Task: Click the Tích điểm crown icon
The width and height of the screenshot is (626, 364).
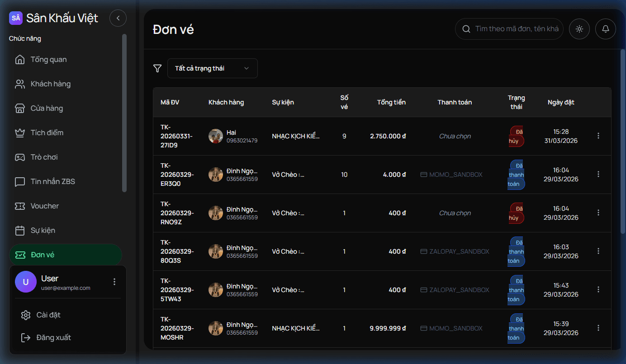Action: [20, 133]
